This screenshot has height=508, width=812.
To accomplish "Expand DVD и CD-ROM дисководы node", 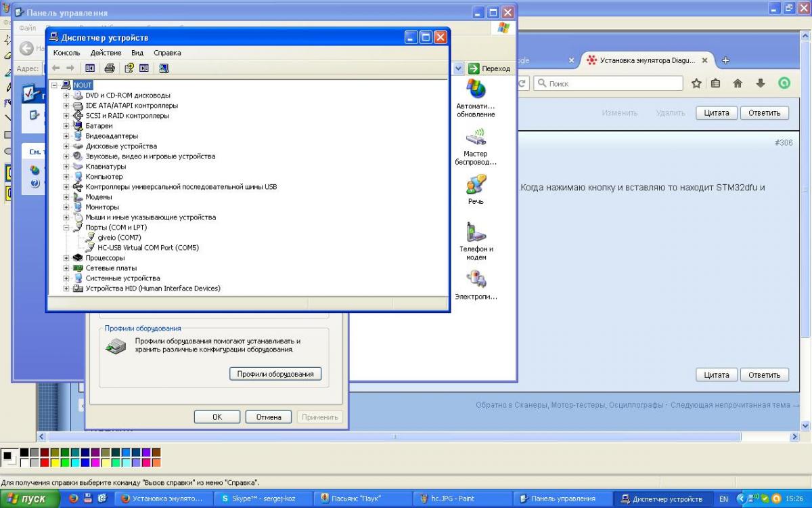I will [66, 96].
